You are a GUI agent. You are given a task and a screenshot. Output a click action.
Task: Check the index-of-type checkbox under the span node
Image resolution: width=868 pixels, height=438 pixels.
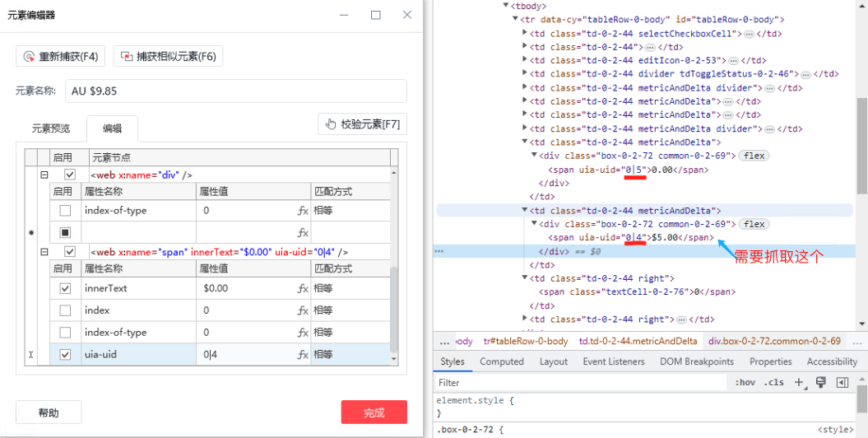pyautogui.click(x=65, y=333)
